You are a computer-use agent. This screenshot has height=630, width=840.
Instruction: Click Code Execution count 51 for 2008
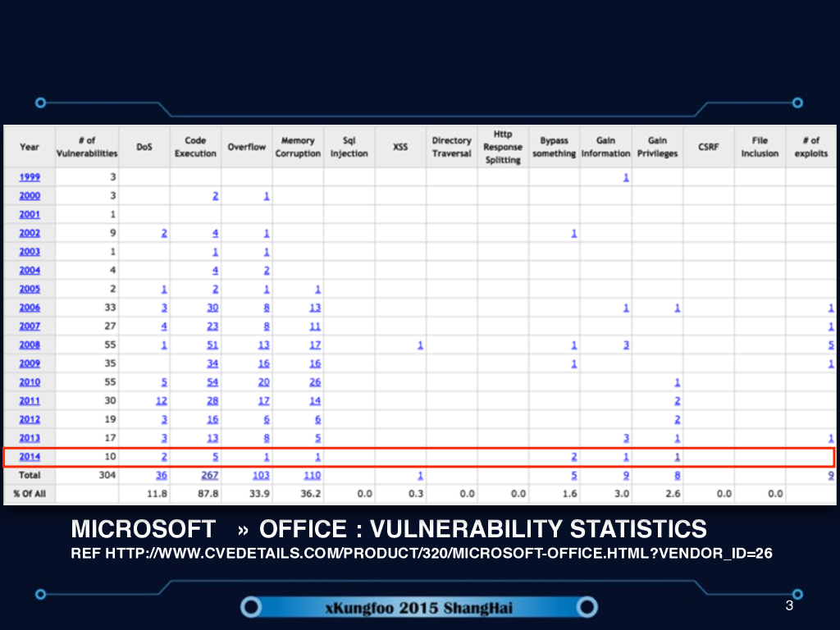[x=212, y=345]
